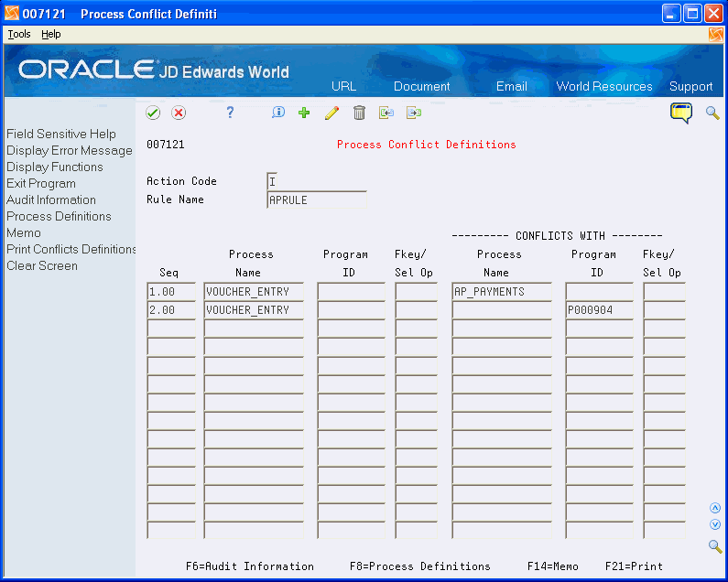Click F14=Memo function key
Viewport: 728px width, 582px height.
click(x=552, y=566)
